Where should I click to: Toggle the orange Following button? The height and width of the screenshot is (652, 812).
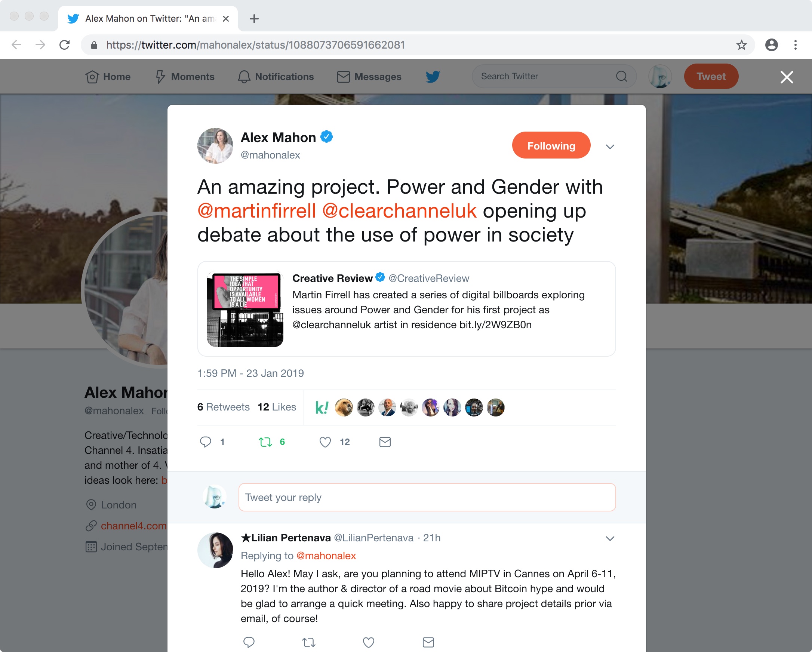point(551,145)
